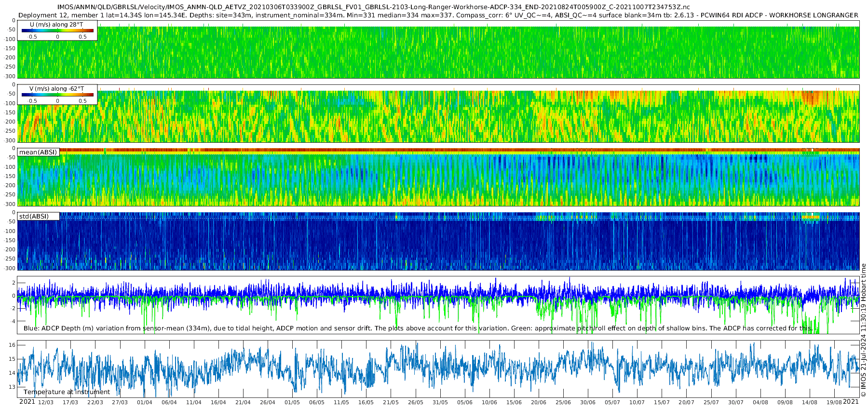The image size is (868, 410).
Task: Click the 01/04 date tick label
Action: pos(145,402)
